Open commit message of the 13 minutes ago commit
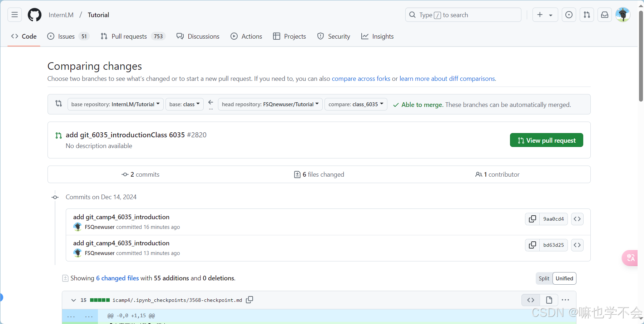Image resolution: width=644 pixels, height=324 pixels. (x=121, y=243)
